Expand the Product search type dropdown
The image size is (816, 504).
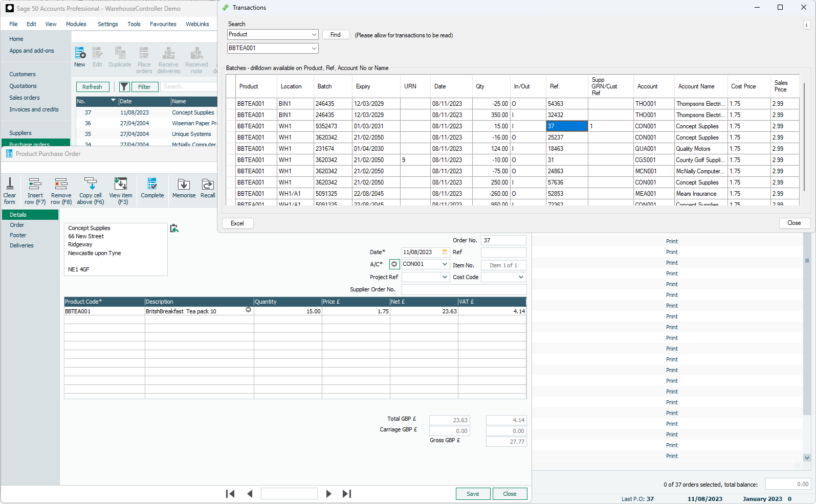tap(314, 35)
